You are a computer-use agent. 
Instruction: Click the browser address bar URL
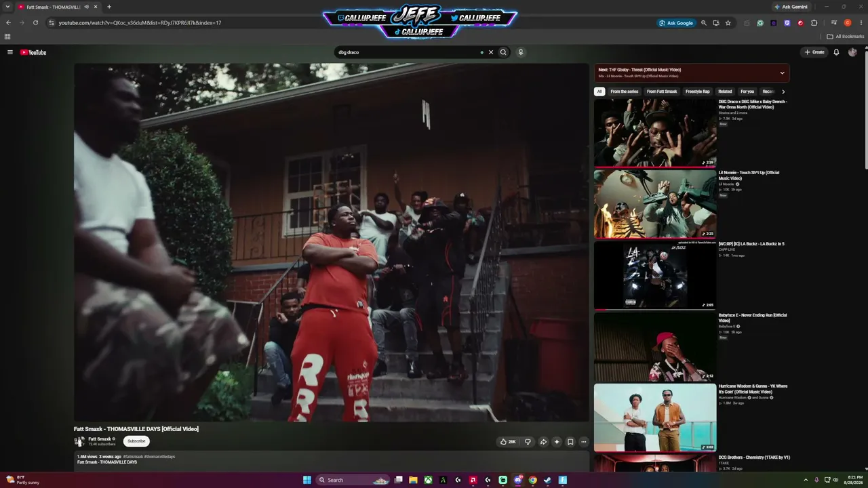(x=140, y=23)
